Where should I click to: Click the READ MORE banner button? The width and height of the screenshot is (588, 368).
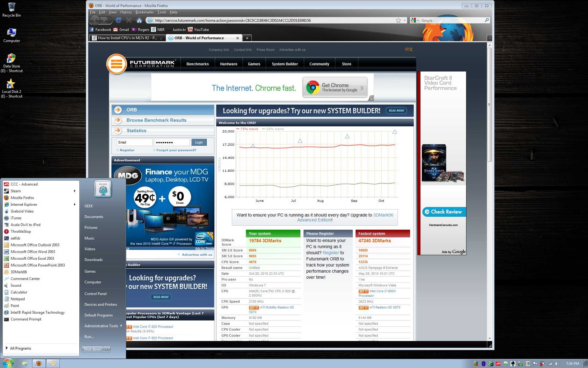point(396,111)
